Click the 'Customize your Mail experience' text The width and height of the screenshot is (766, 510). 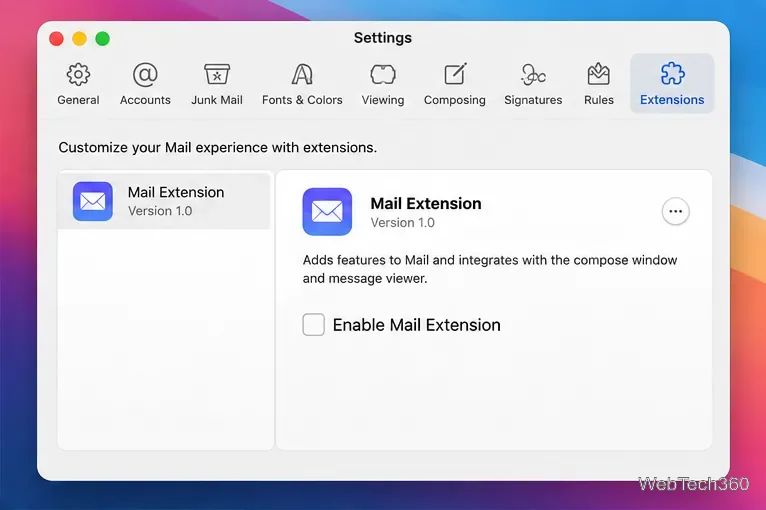(x=217, y=148)
